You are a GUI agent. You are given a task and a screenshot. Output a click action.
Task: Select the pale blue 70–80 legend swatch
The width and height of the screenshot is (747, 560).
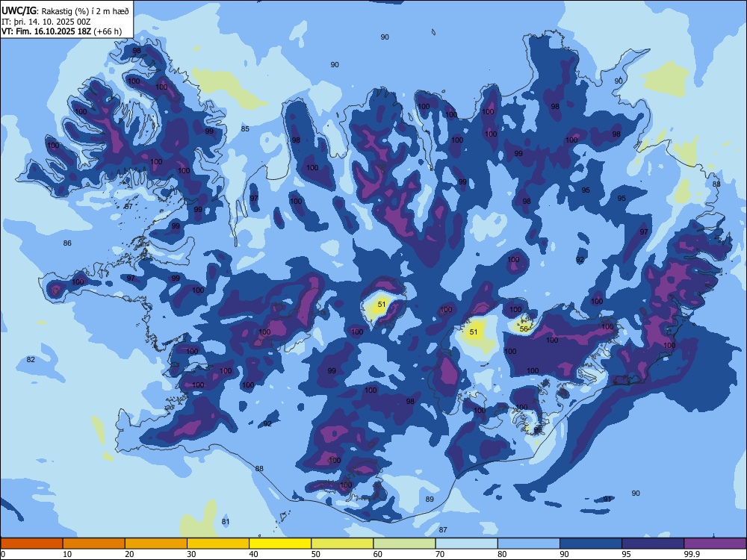point(466,544)
